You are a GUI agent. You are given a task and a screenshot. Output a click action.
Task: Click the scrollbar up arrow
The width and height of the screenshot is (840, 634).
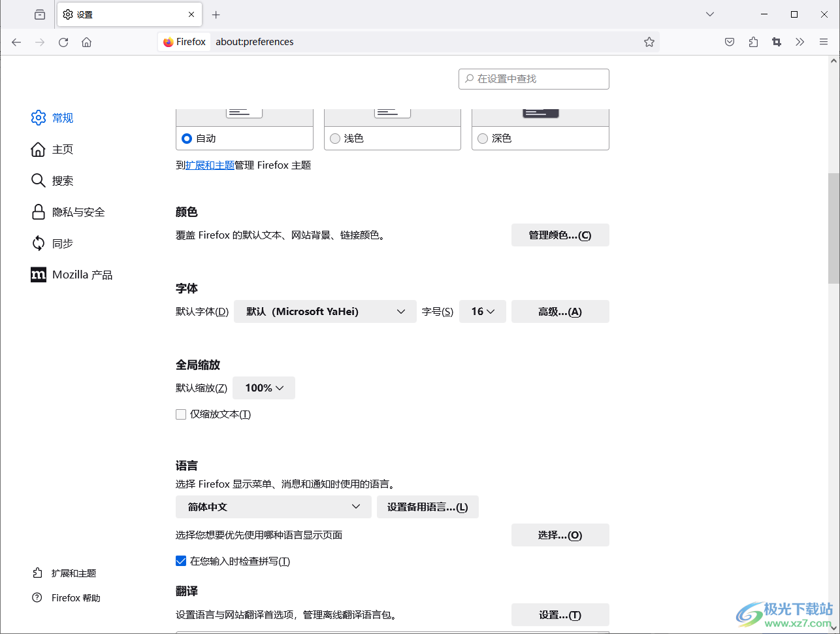(x=833, y=61)
